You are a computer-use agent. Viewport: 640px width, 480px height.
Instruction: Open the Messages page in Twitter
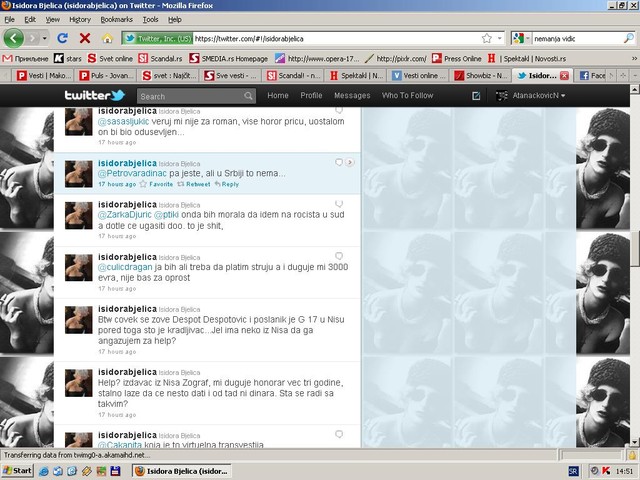(x=351, y=95)
